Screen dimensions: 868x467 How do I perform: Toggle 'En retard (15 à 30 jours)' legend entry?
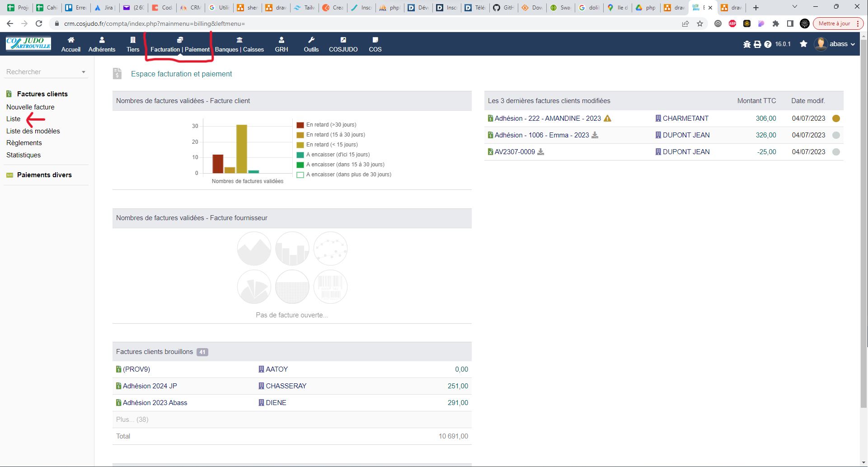pyautogui.click(x=335, y=135)
